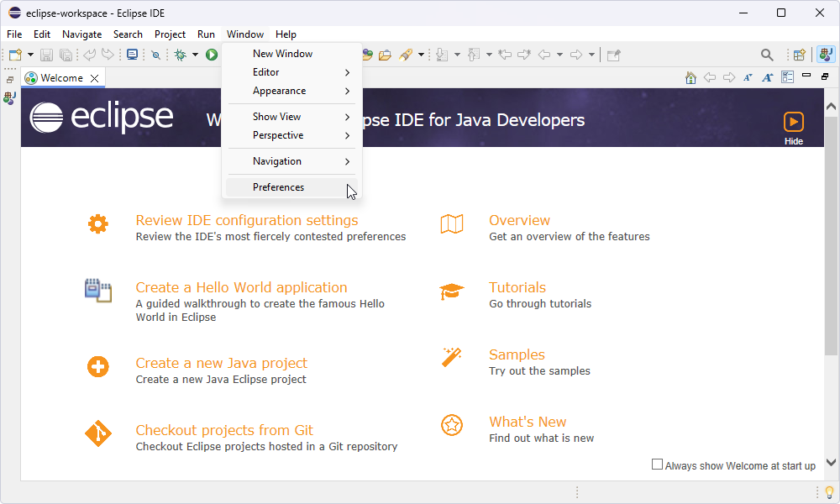Restore the Welcome view
Screen dimensions: 840x504
[x=825, y=76]
